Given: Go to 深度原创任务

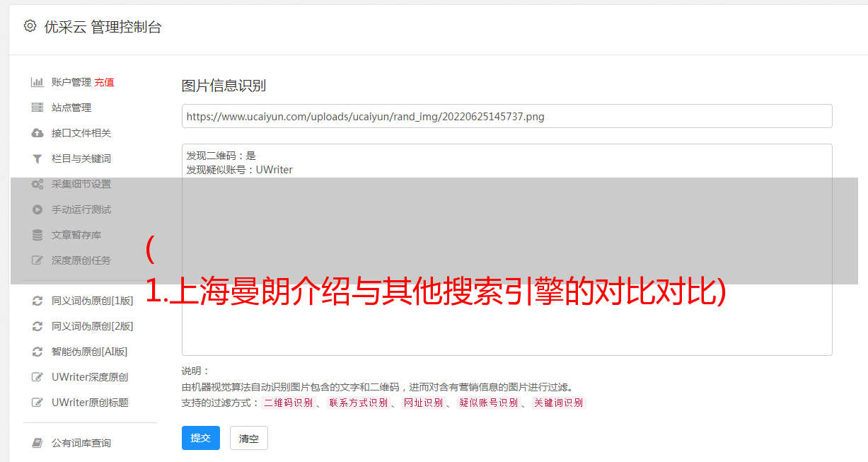Looking at the screenshot, I should point(81,260).
